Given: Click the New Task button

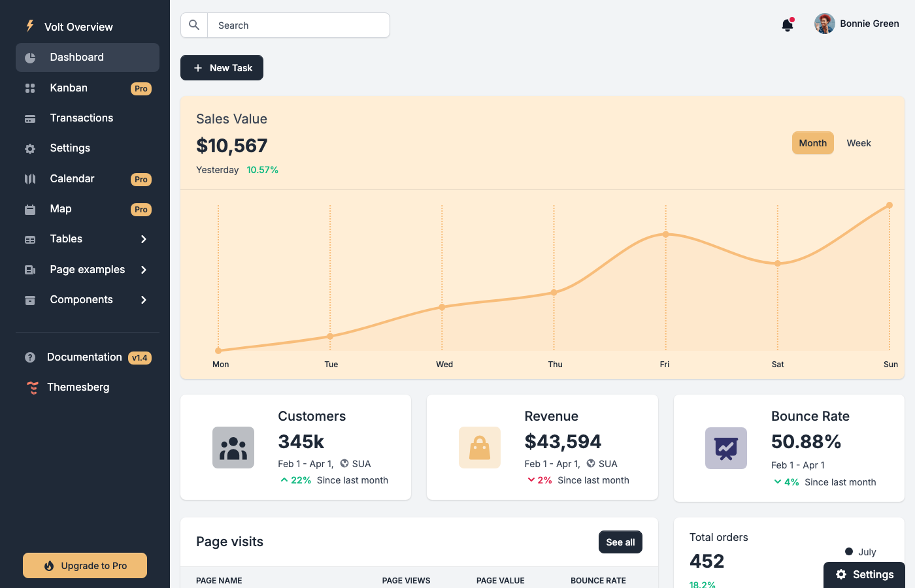Looking at the screenshot, I should pyautogui.click(x=222, y=67).
